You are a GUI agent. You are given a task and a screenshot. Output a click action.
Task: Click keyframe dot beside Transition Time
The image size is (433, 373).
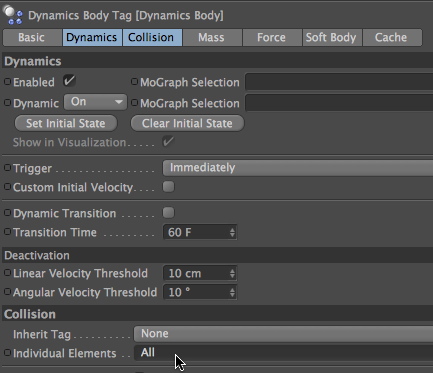pos(7,232)
